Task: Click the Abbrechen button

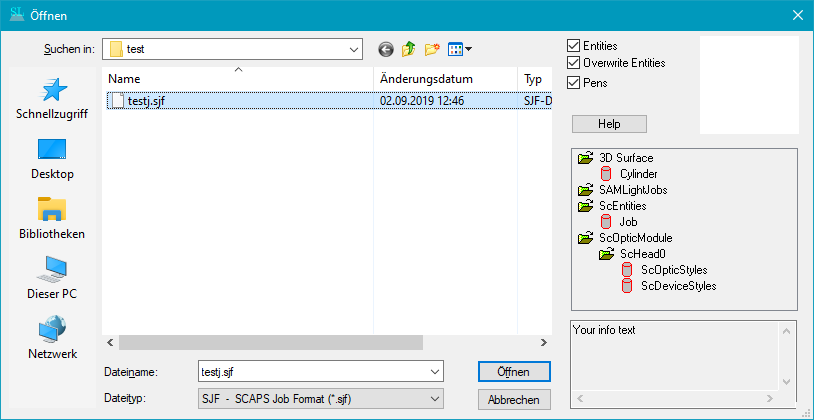Action: 514,399
